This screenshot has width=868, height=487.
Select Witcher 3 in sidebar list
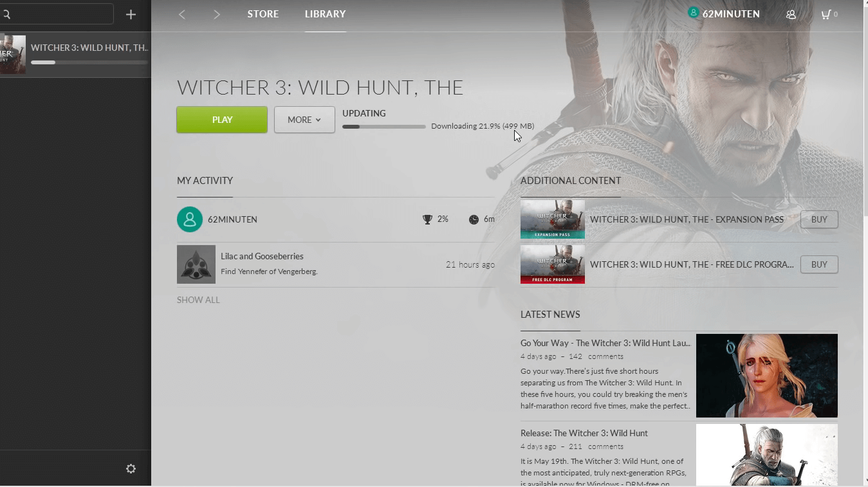pos(75,55)
